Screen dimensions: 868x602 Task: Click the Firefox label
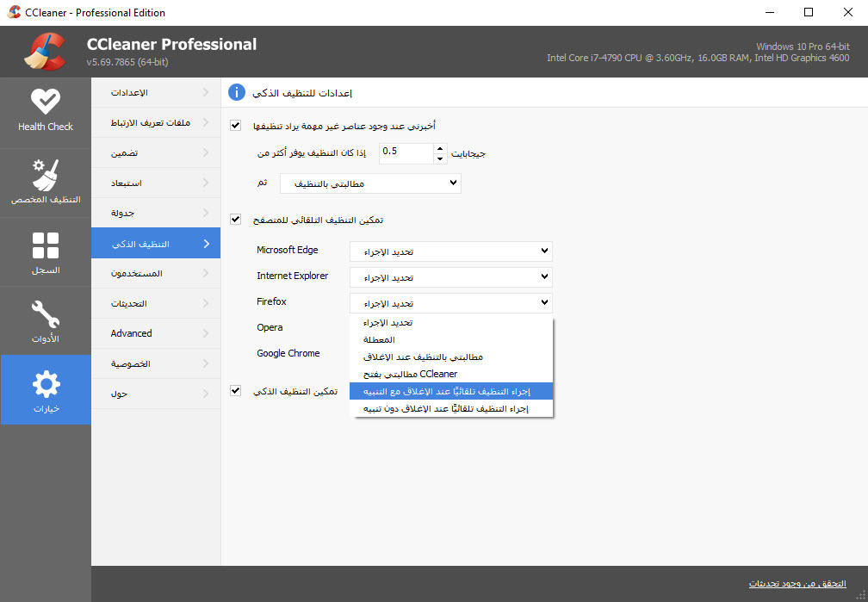[x=271, y=301]
